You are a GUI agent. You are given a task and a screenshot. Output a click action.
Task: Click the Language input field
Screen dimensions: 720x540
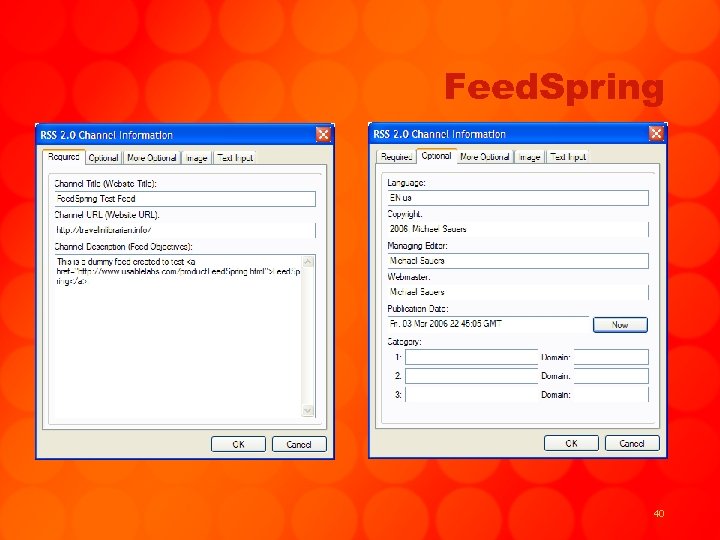pos(518,198)
